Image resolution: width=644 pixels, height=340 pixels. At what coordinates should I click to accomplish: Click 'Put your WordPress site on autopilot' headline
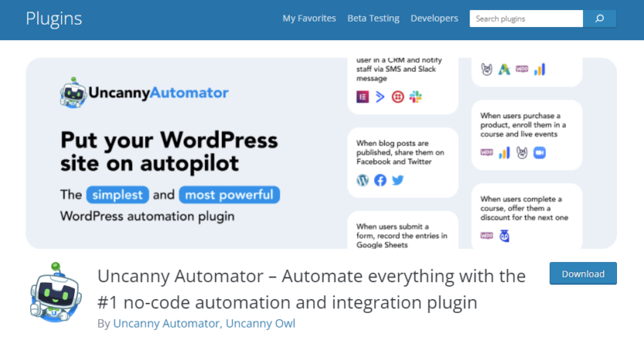[169, 152]
